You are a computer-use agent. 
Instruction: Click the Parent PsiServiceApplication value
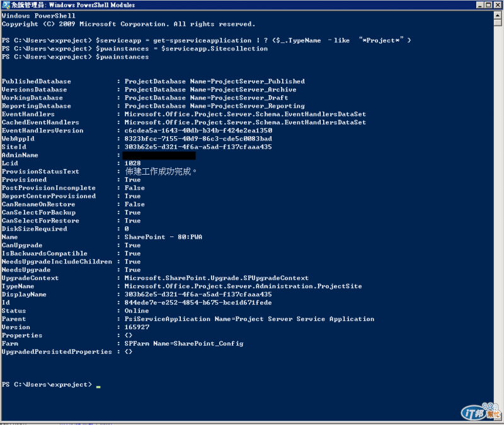pyautogui.click(x=249, y=319)
